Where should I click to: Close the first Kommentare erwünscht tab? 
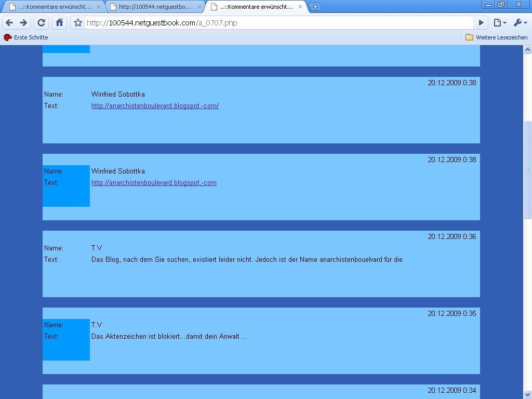point(98,7)
